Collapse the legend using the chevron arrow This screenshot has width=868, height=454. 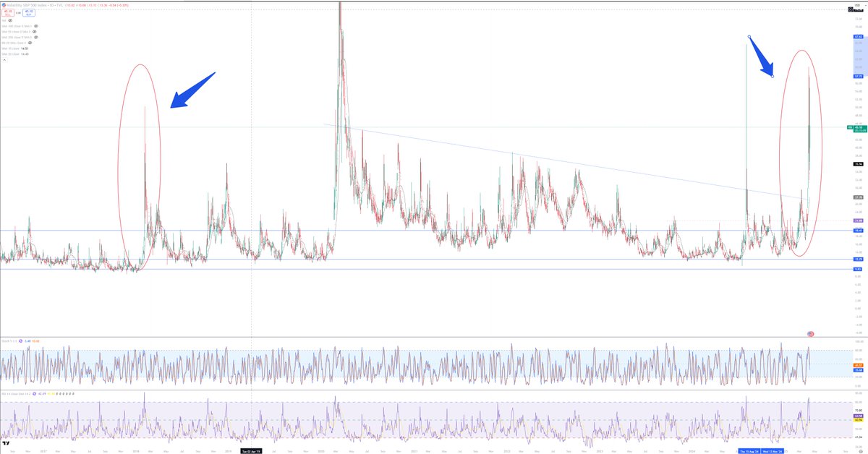4,60
